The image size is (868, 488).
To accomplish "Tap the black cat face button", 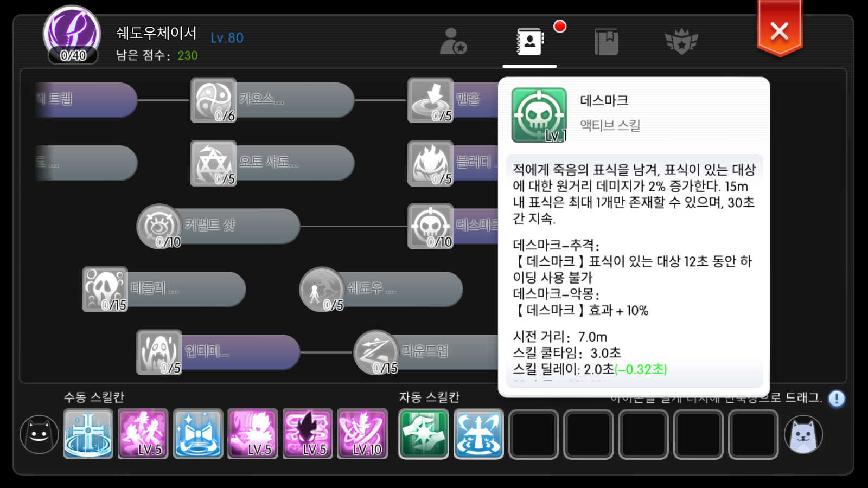I will [x=39, y=434].
